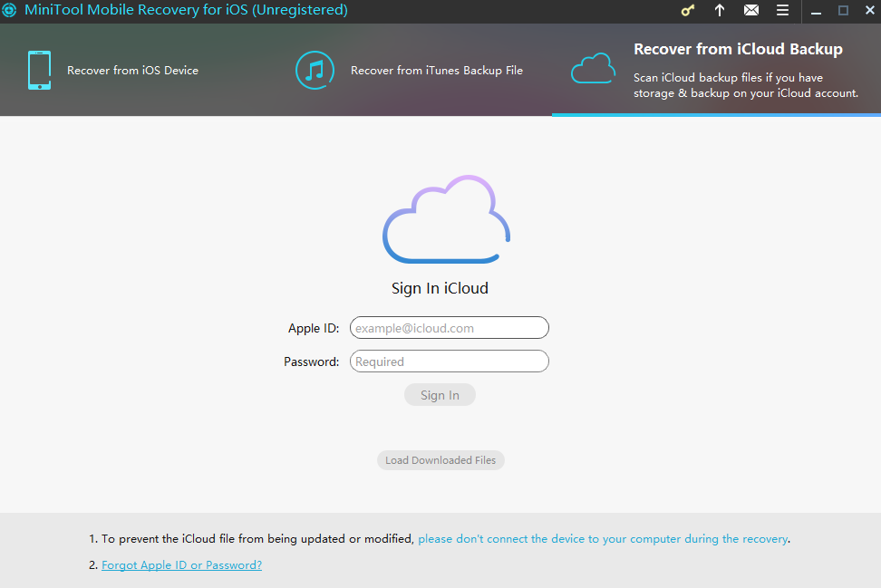Minimize the MiniTool window
This screenshot has height=588, width=881.
[817, 11]
